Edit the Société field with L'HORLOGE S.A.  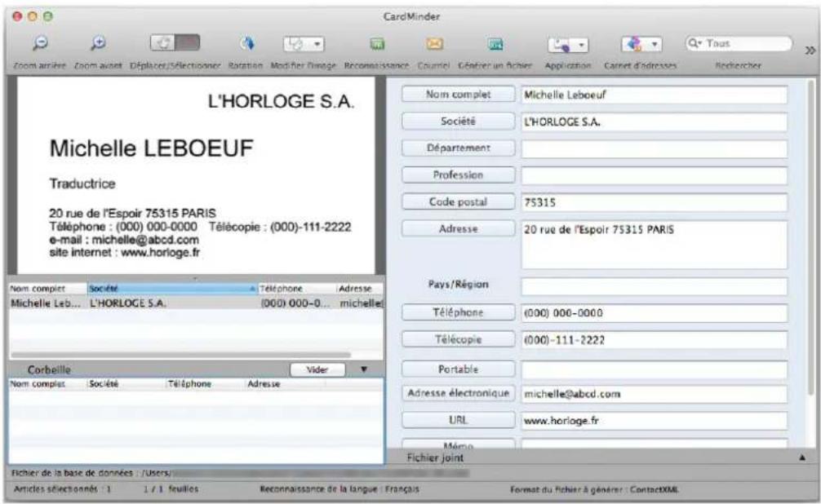point(654,122)
